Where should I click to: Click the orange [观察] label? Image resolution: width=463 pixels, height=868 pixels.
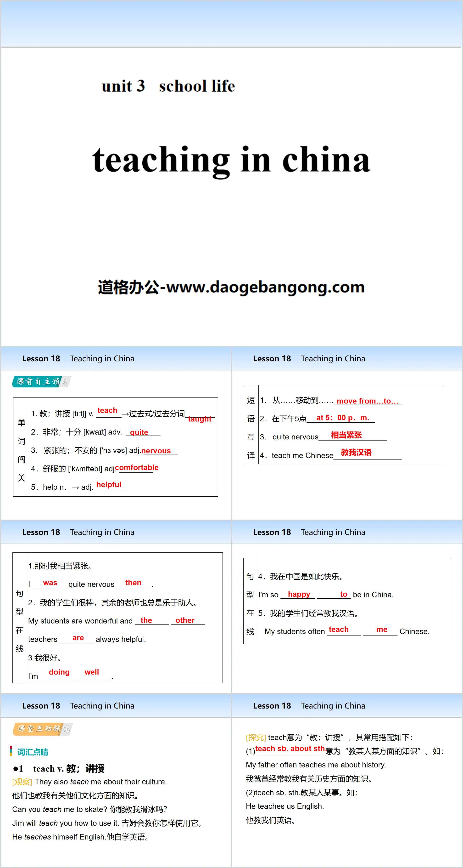(22, 782)
